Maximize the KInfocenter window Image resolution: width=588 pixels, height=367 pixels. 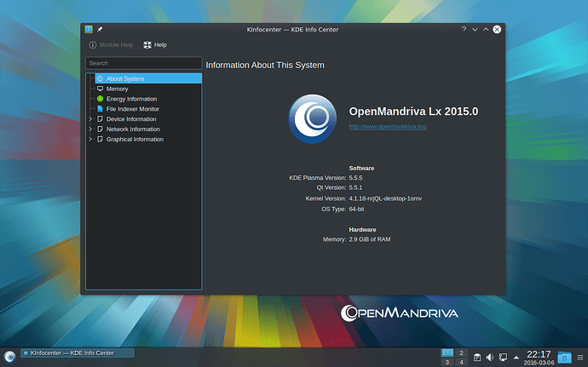pos(486,29)
